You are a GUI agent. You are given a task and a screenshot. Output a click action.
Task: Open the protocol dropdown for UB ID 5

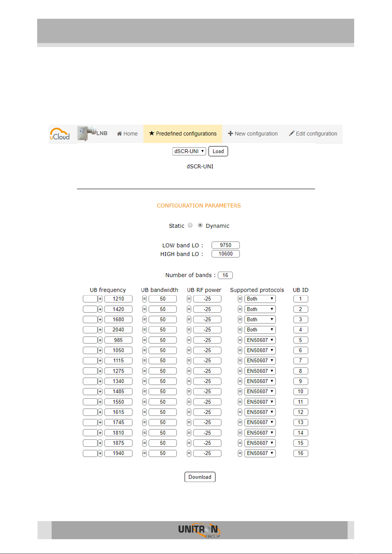click(x=260, y=340)
